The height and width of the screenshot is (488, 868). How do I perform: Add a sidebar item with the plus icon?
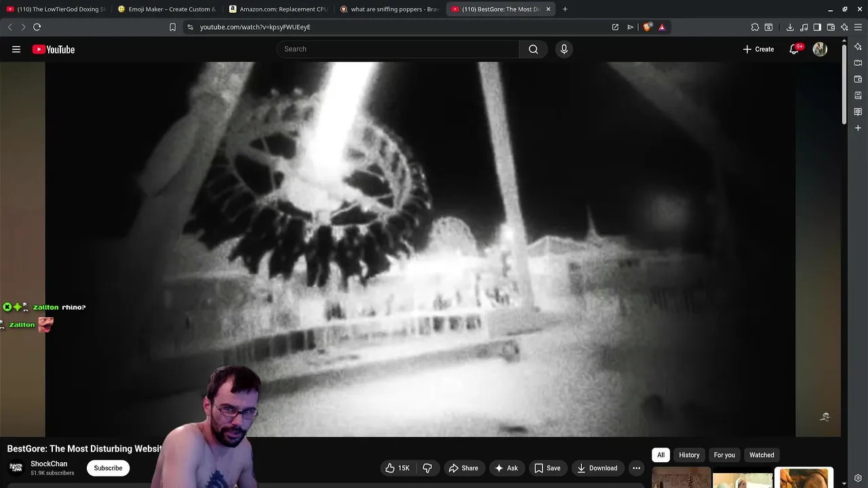point(858,128)
